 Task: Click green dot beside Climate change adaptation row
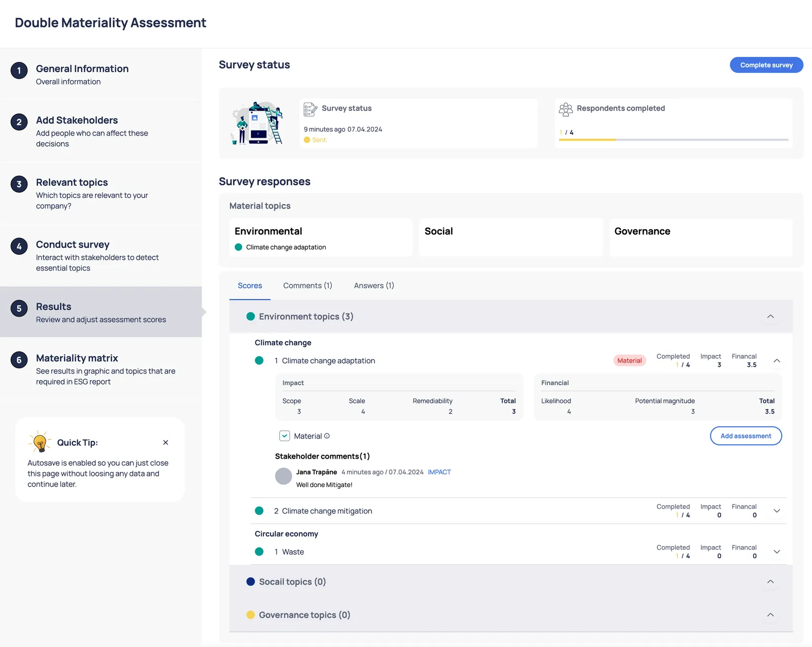point(259,361)
